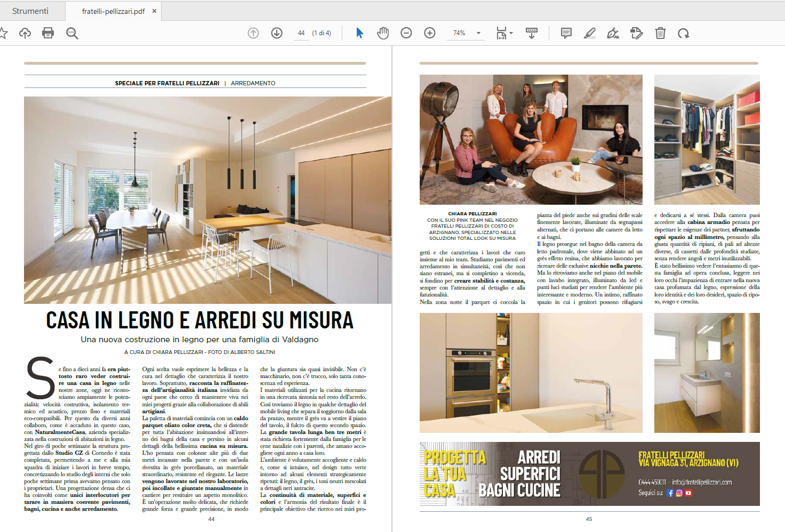Upload the file to the cloud

click(x=25, y=33)
